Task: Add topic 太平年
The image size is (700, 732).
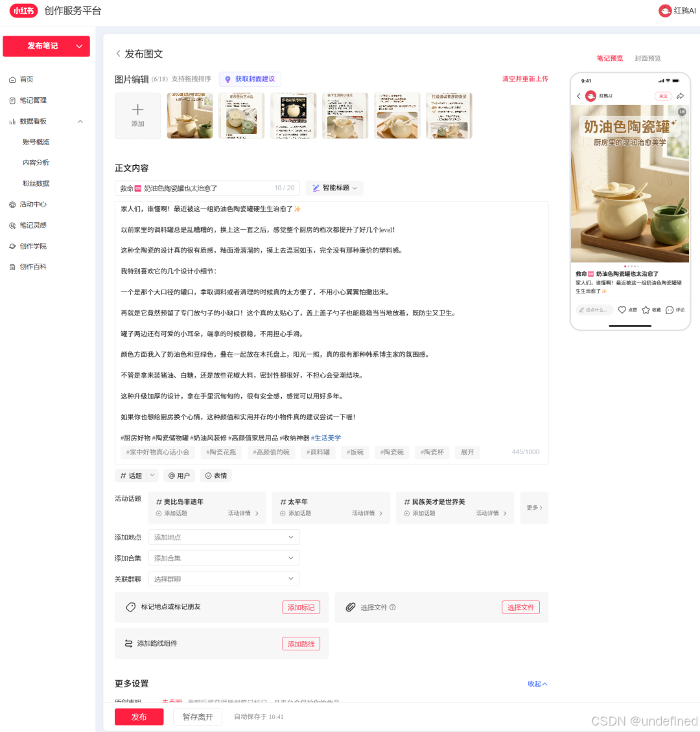Action: [296, 514]
